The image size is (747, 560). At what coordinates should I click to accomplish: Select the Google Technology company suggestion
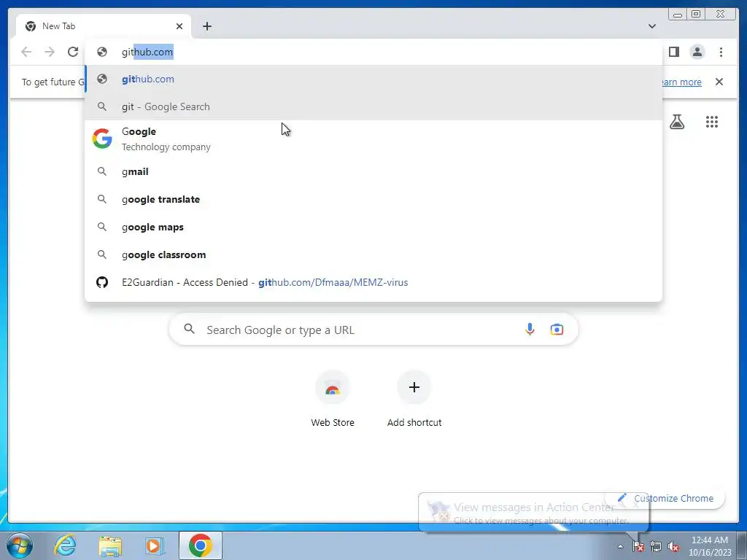click(x=373, y=139)
